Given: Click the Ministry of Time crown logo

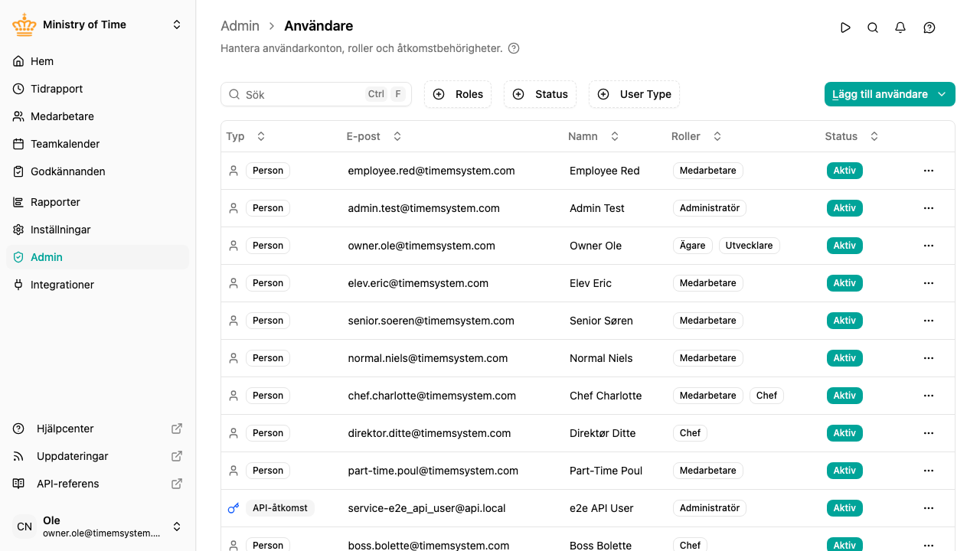Looking at the screenshot, I should [x=24, y=24].
